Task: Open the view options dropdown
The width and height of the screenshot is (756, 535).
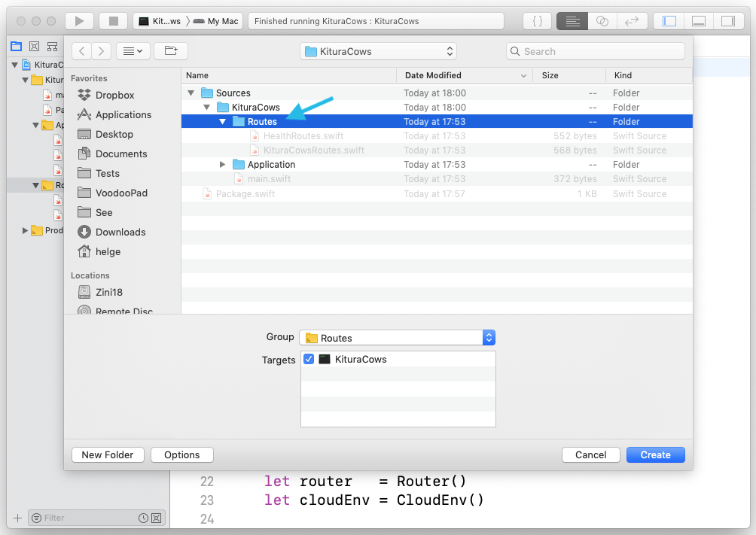Action: pyautogui.click(x=133, y=51)
